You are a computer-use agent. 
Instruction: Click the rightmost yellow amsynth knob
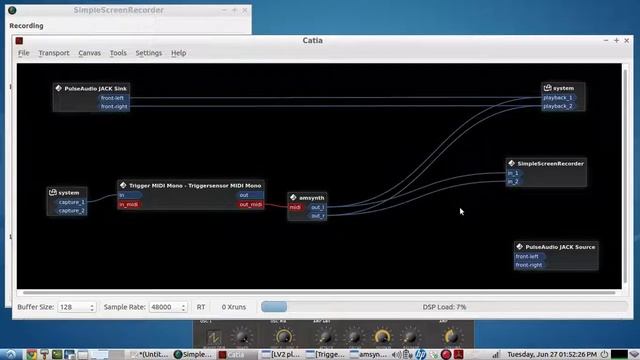click(451, 336)
